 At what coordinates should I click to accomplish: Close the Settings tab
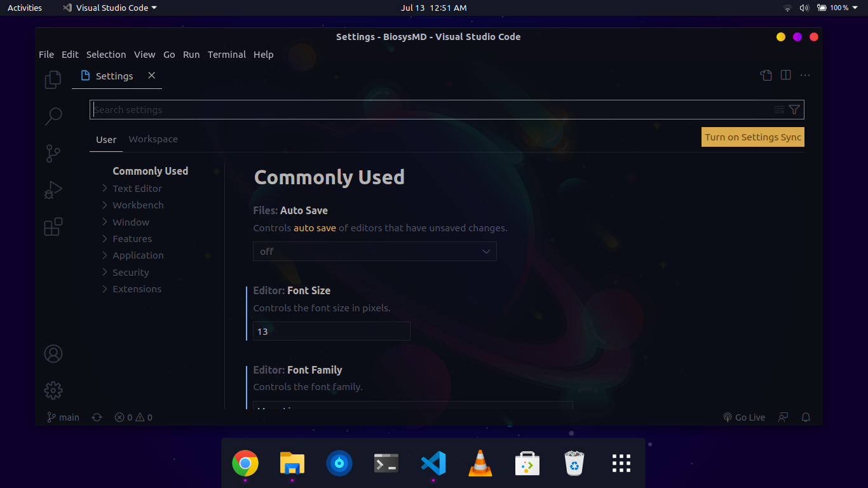click(x=152, y=76)
